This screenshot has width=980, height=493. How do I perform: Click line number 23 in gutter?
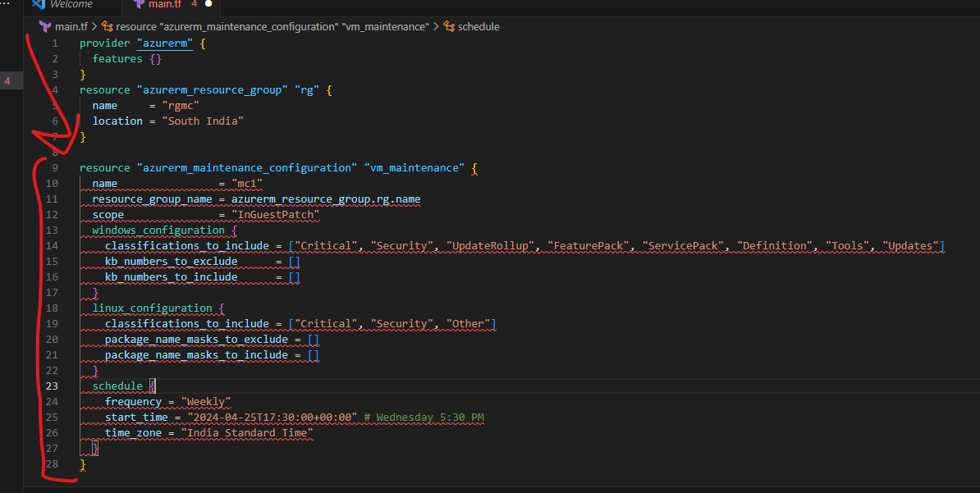tap(52, 386)
